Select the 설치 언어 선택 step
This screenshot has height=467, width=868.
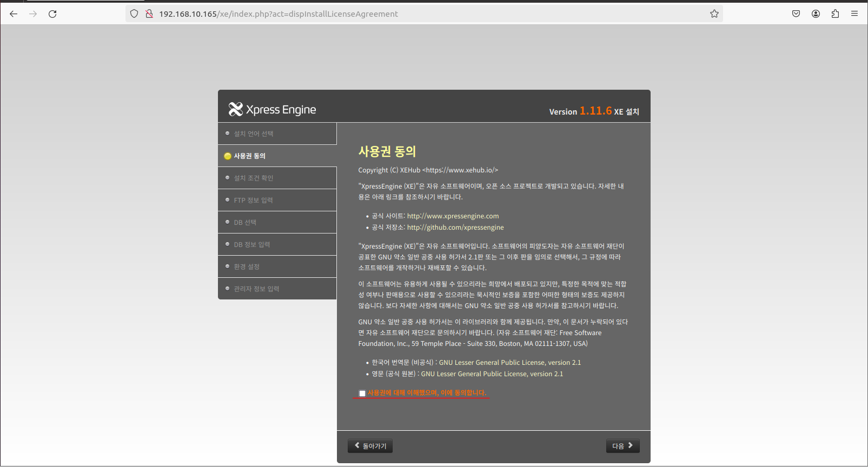click(277, 134)
